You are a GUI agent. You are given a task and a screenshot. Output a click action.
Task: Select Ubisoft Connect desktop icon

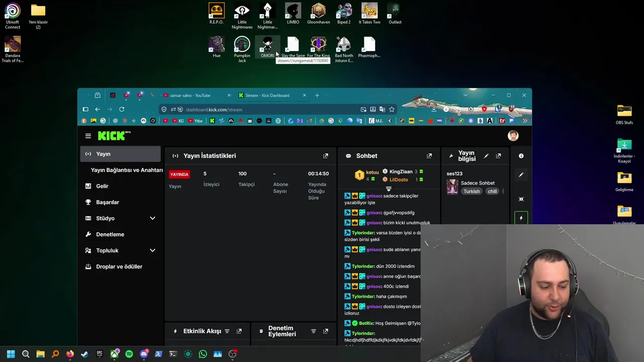13,16
